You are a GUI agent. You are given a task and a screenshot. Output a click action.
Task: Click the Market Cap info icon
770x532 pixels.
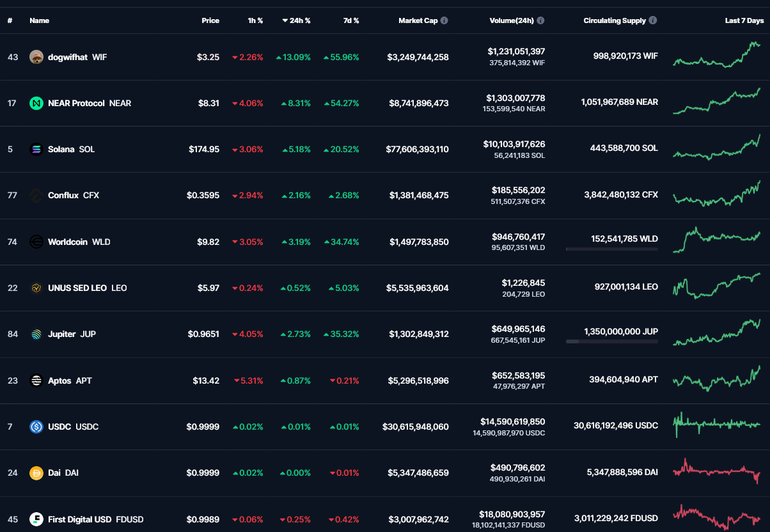click(444, 20)
